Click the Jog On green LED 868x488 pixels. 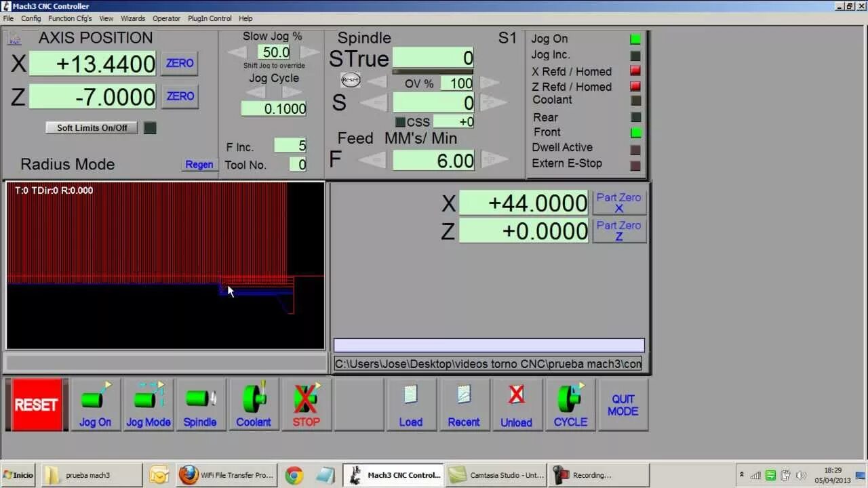click(x=635, y=39)
